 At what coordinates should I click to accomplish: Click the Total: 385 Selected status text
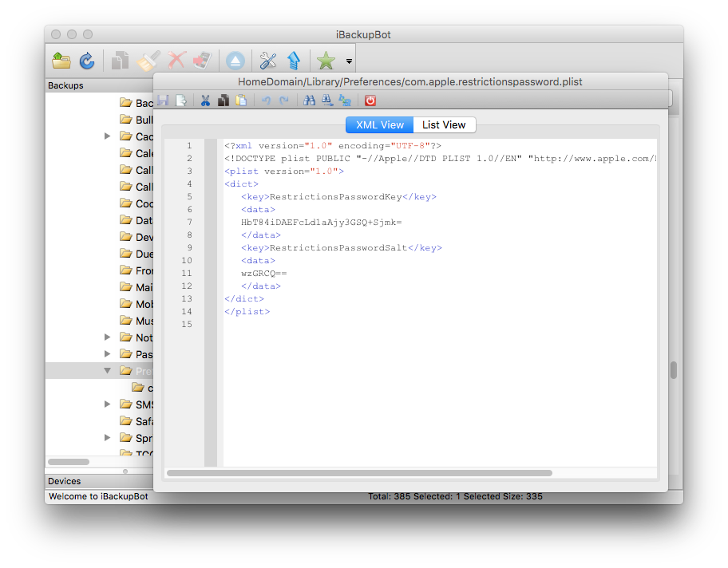tap(455, 496)
